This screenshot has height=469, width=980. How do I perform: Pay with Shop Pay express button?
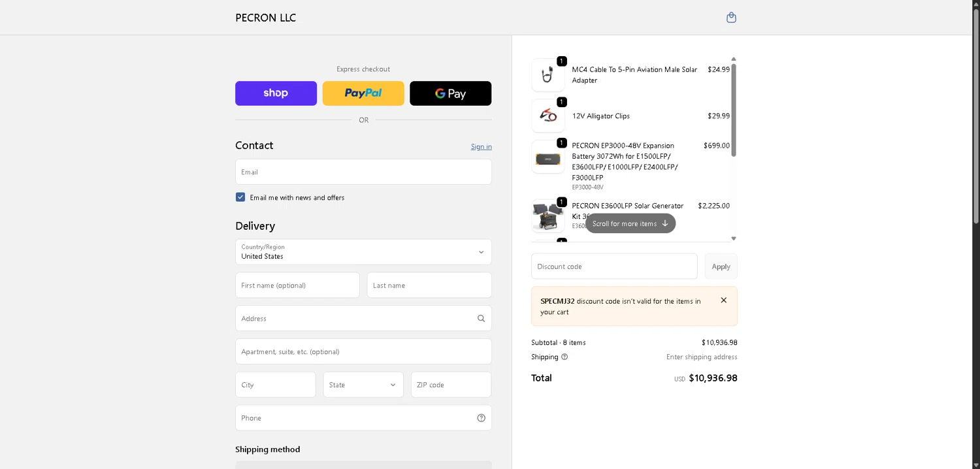tap(276, 93)
